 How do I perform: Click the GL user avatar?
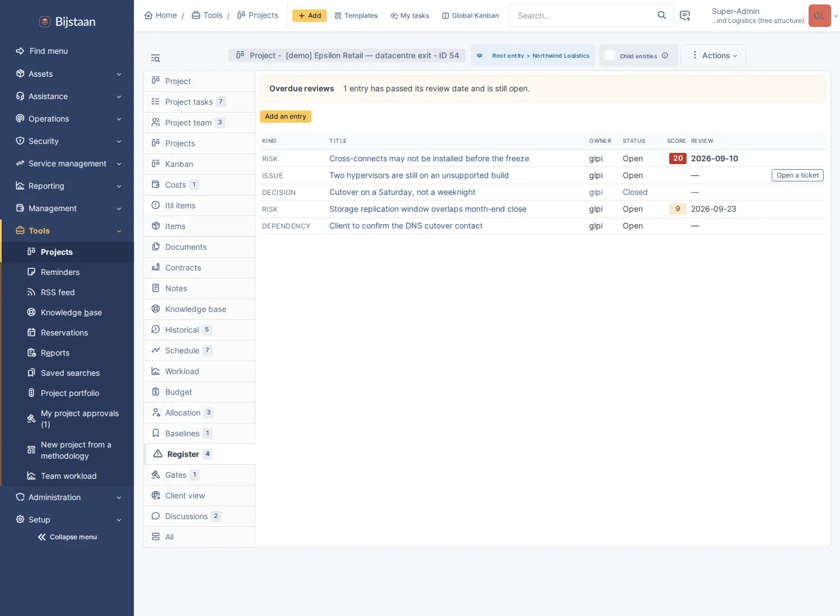tap(819, 16)
